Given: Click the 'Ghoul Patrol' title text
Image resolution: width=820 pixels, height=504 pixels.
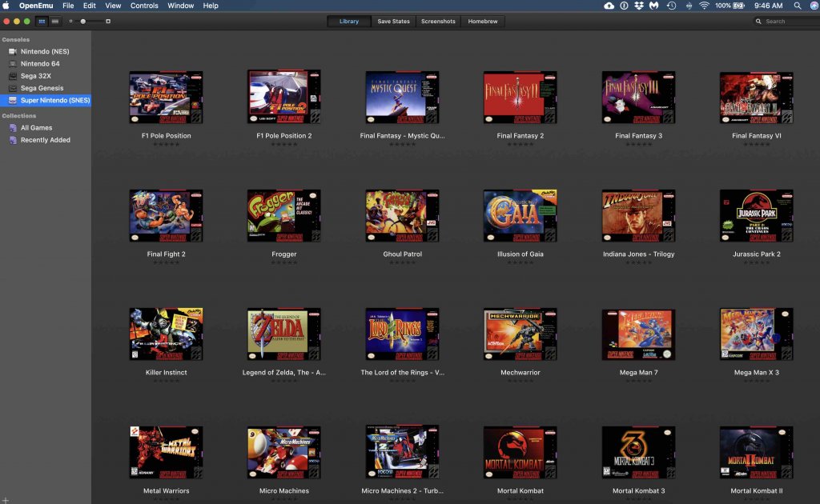Looking at the screenshot, I should click(x=402, y=254).
